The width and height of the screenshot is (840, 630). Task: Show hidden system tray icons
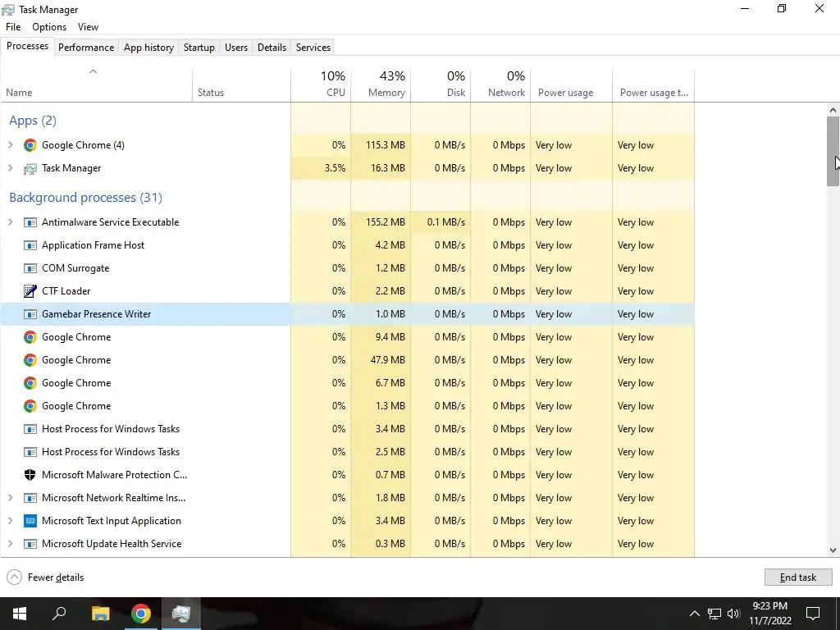point(694,614)
